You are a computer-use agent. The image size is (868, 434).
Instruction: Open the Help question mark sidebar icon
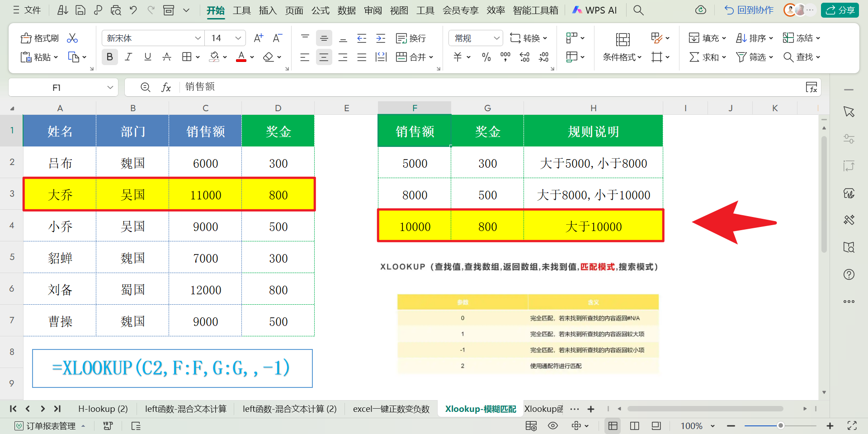tap(849, 274)
